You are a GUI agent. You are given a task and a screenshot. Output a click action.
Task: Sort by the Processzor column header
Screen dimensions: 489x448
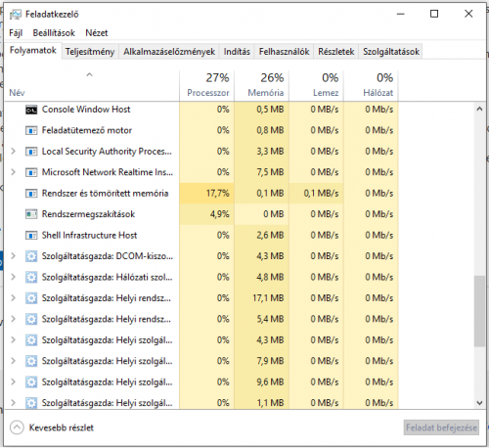pos(206,85)
